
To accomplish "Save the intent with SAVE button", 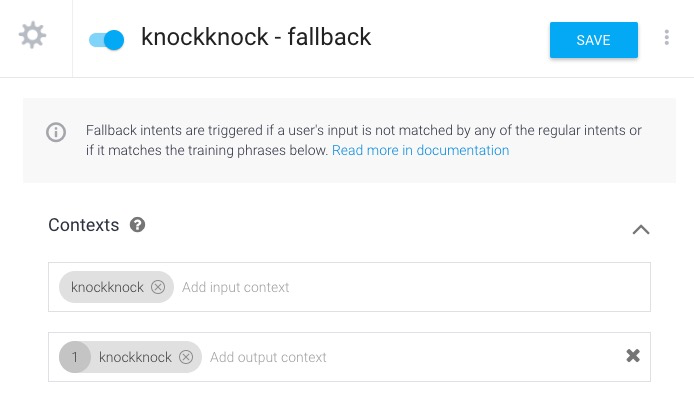I will pyautogui.click(x=593, y=40).
